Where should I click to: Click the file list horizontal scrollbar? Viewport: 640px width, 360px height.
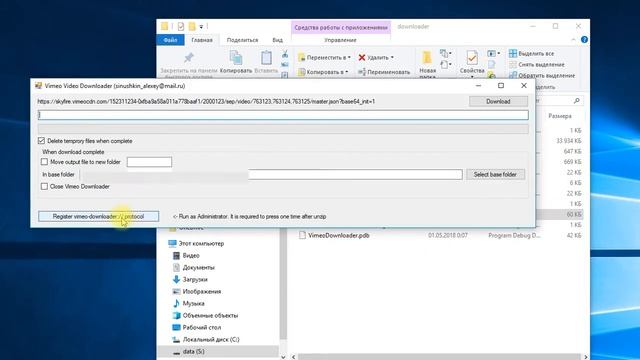coord(439,357)
